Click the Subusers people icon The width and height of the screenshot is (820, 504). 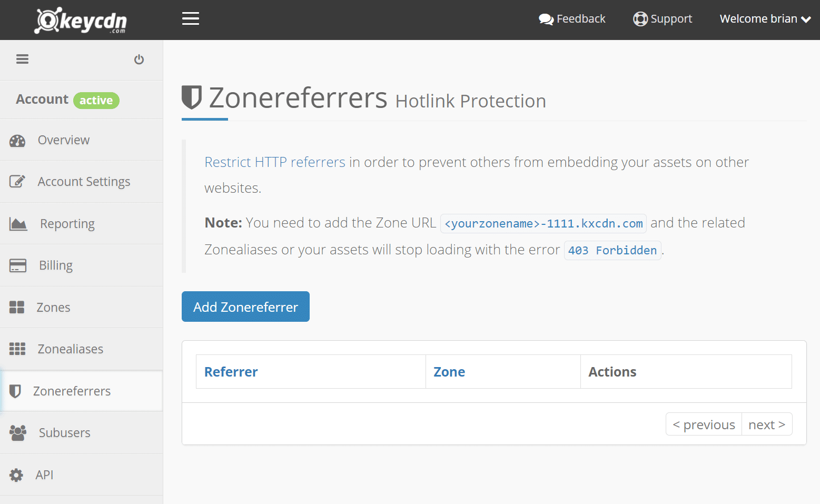17,432
